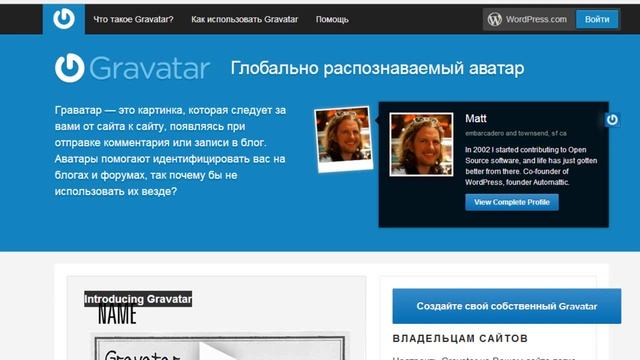The image size is (640, 360).
Task: Click the Gravatar power icon in navbar
Action: (64, 19)
